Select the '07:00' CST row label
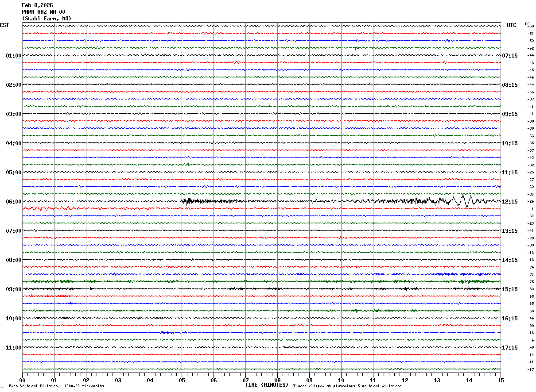The height and width of the screenshot is (392, 536). pyautogui.click(x=14, y=231)
